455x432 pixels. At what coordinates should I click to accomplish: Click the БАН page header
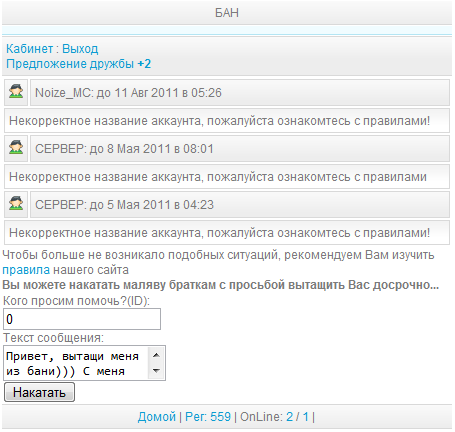(x=227, y=13)
